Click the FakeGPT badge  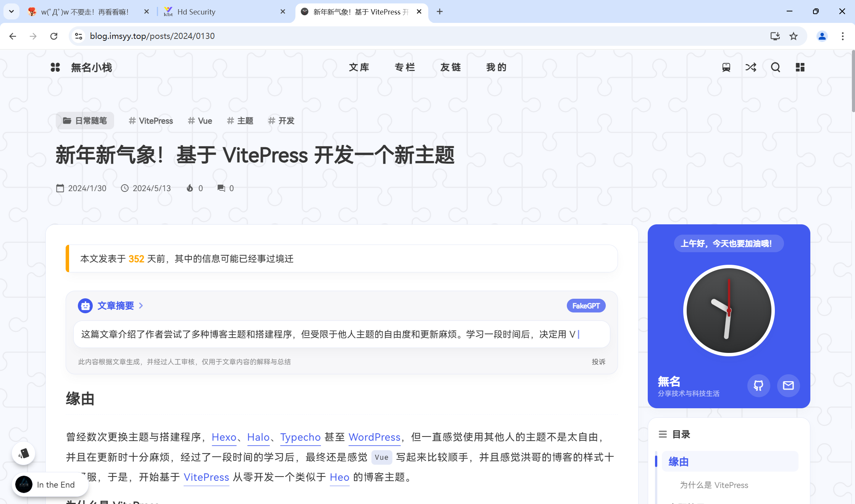[x=586, y=306]
